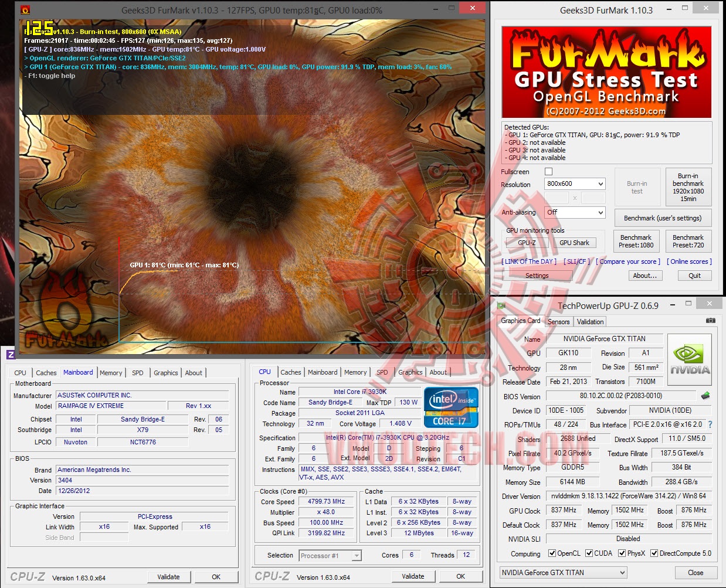Click the About... button in FurMark

(645, 276)
